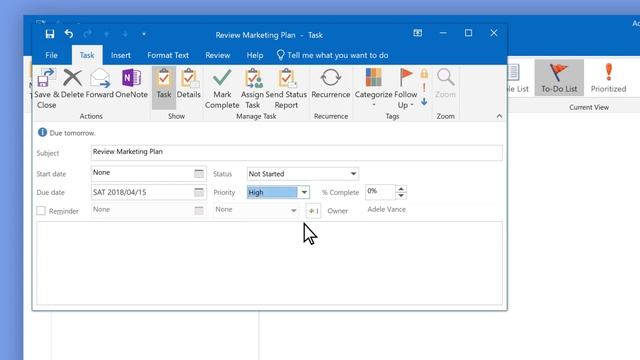Decrease % Complete with down spinner
640x360 pixels.
click(401, 196)
